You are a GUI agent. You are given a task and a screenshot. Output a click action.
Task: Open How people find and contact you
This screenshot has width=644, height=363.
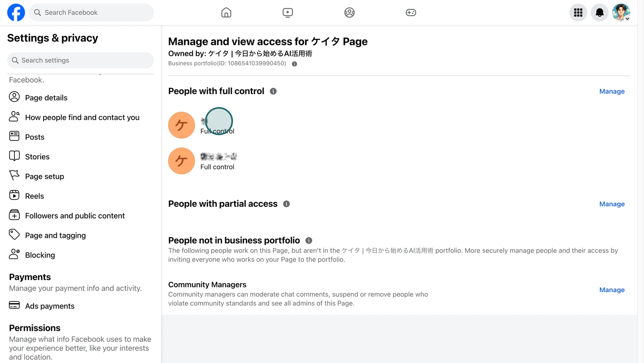(82, 118)
